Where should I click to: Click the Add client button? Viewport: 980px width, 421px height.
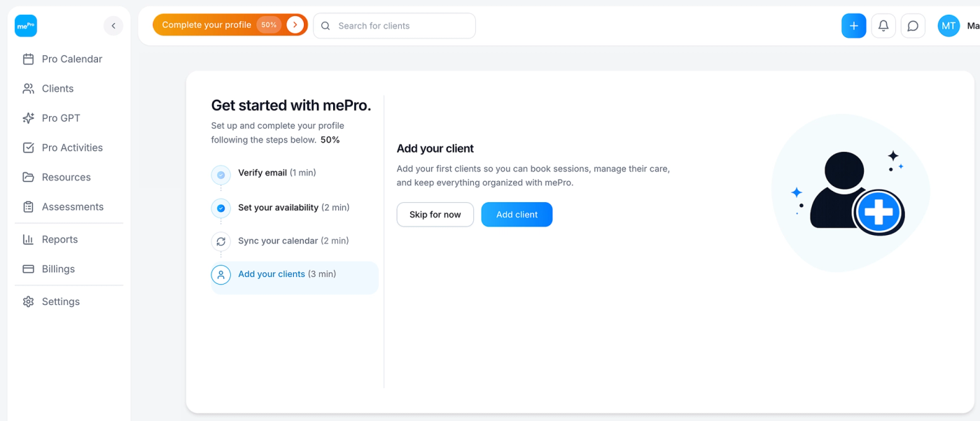pos(517,215)
